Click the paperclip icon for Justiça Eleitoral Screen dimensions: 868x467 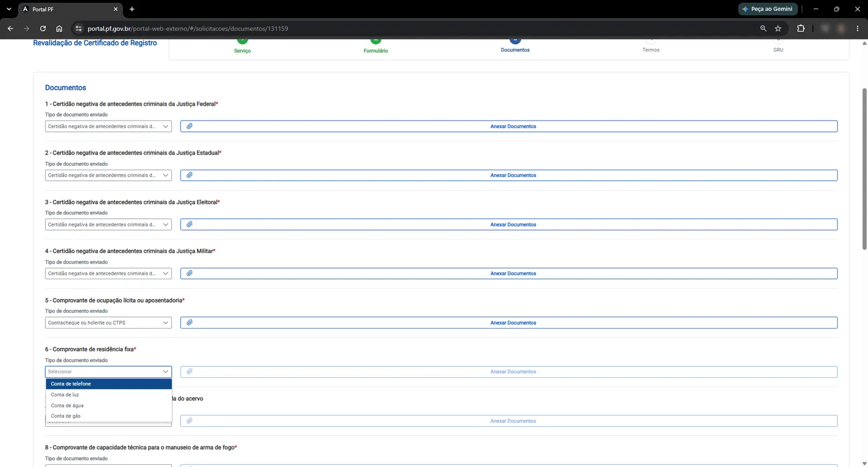[189, 224]
